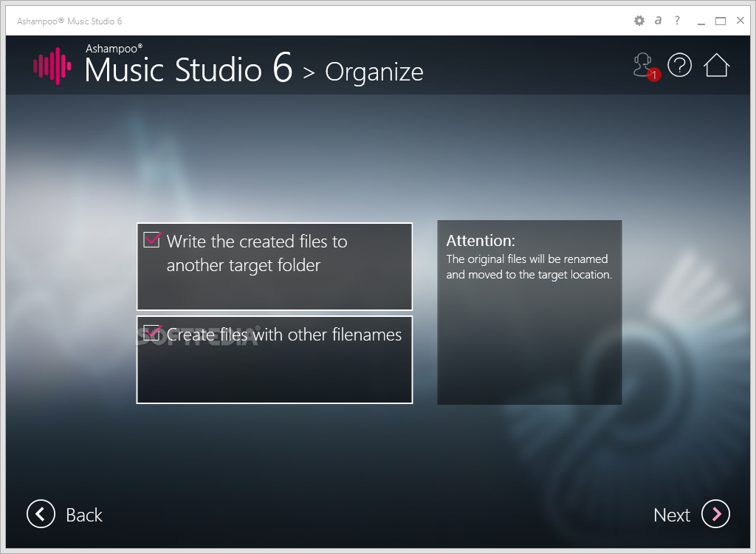
Task: Click the 'Music Studio 6' title text
Action: point(188,69)
